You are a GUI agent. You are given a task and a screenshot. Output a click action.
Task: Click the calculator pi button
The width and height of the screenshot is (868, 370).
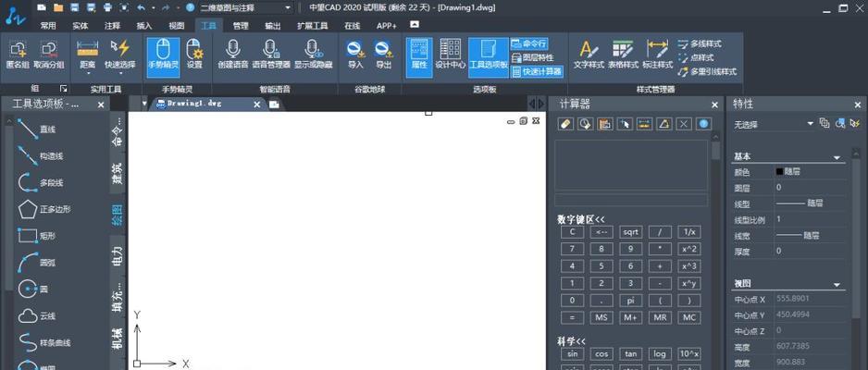pyautogui.click(x=630, y=301)
